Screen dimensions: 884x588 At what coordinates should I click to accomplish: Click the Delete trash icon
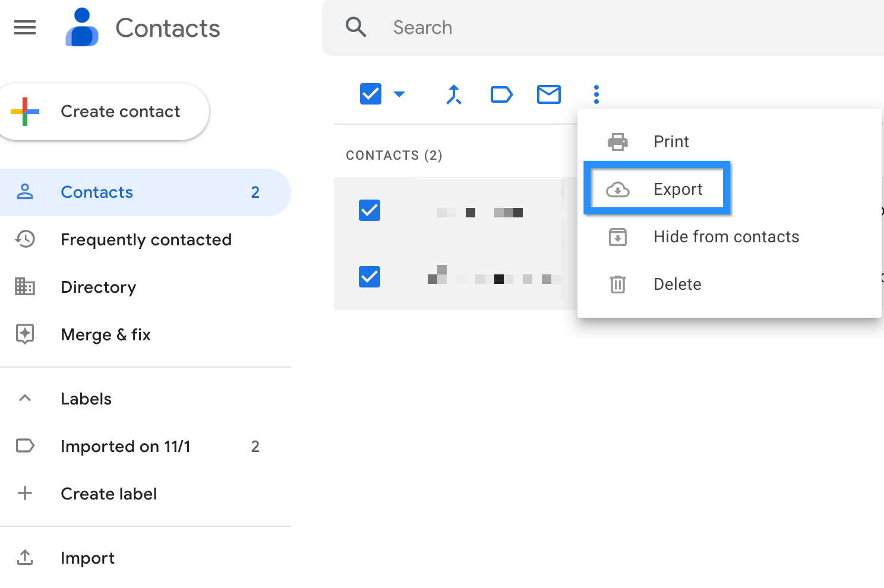(618, 284)
